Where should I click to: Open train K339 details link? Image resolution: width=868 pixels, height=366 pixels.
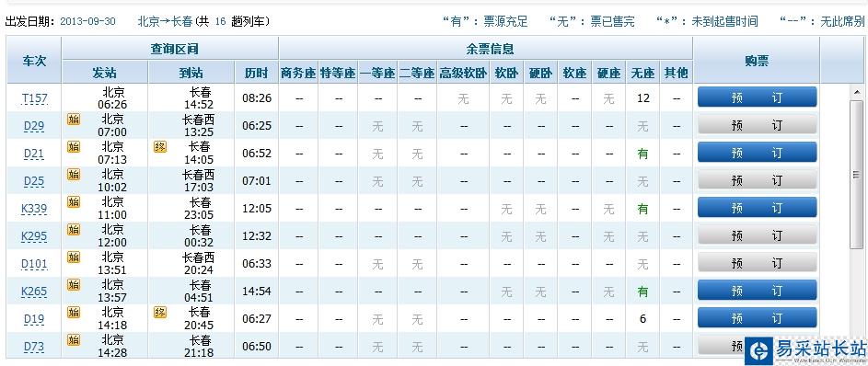(x=34, y=209)
